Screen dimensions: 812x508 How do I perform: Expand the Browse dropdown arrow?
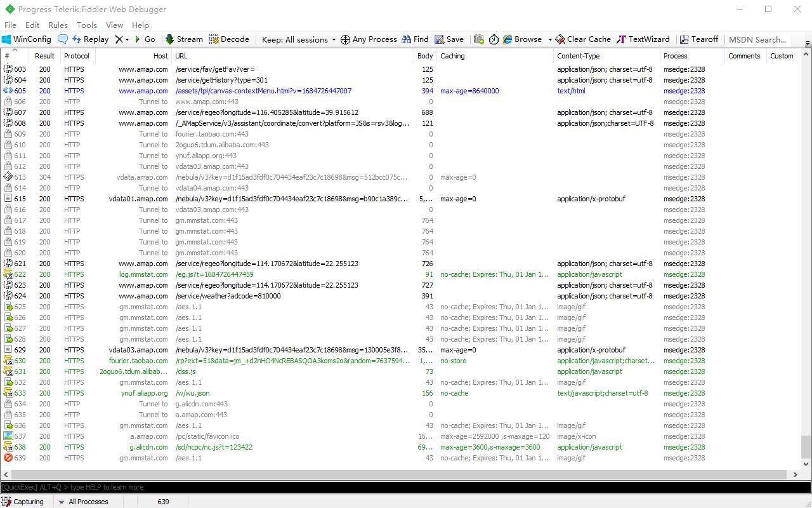[550, 39]
